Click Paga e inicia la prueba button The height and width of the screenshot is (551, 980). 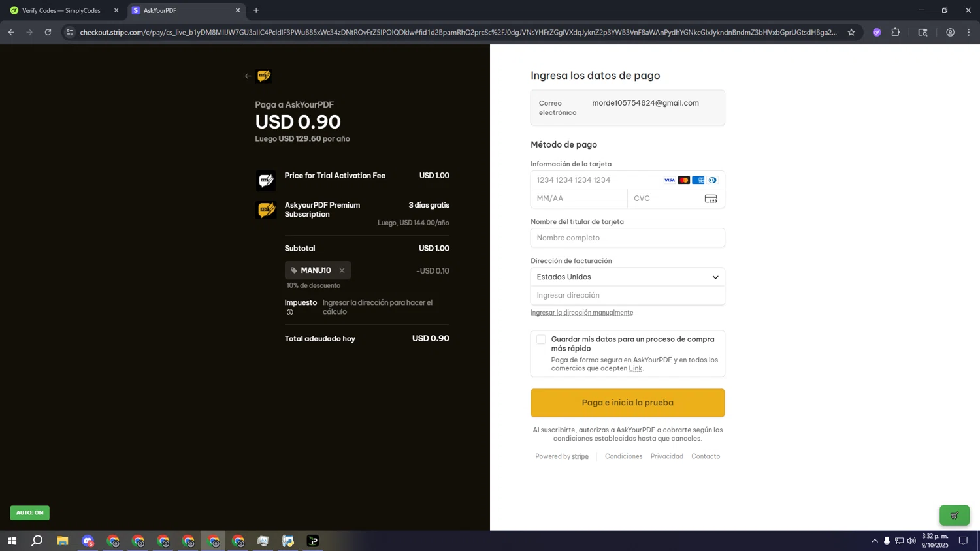click(628, 403)
